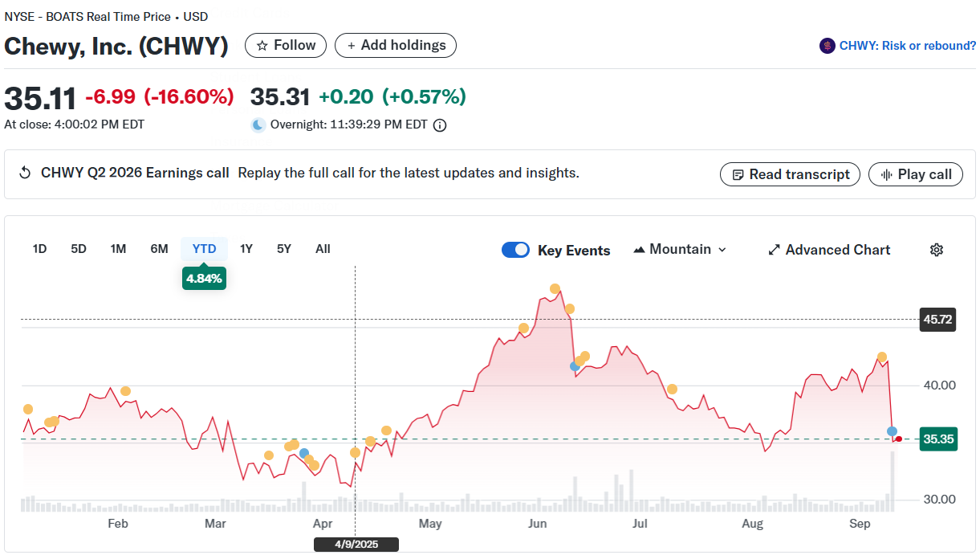Toggle the Key Events switch
The image size is (980, 555).
(x=515, y=250)
